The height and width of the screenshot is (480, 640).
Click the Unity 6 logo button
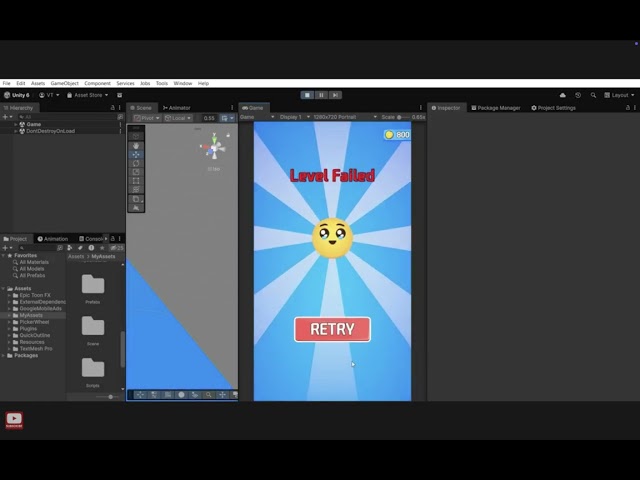[17, 95]
